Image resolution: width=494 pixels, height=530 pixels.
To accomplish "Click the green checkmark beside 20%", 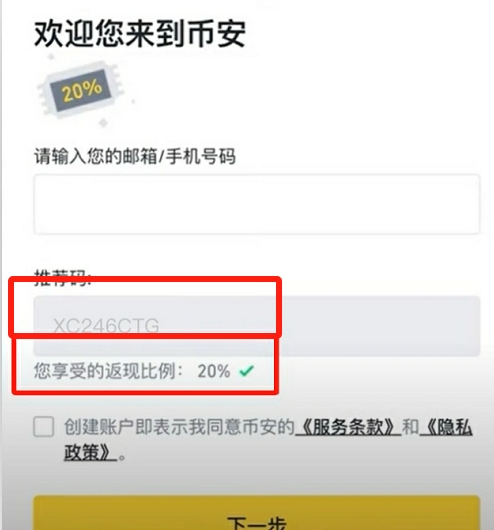I will [246, 371].
